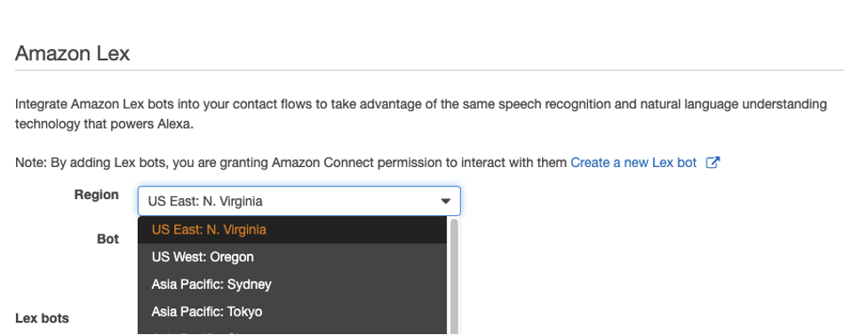Screen dimensions: 868x335
Task: Click the Lex bots section label
Action: pos(42,318)
